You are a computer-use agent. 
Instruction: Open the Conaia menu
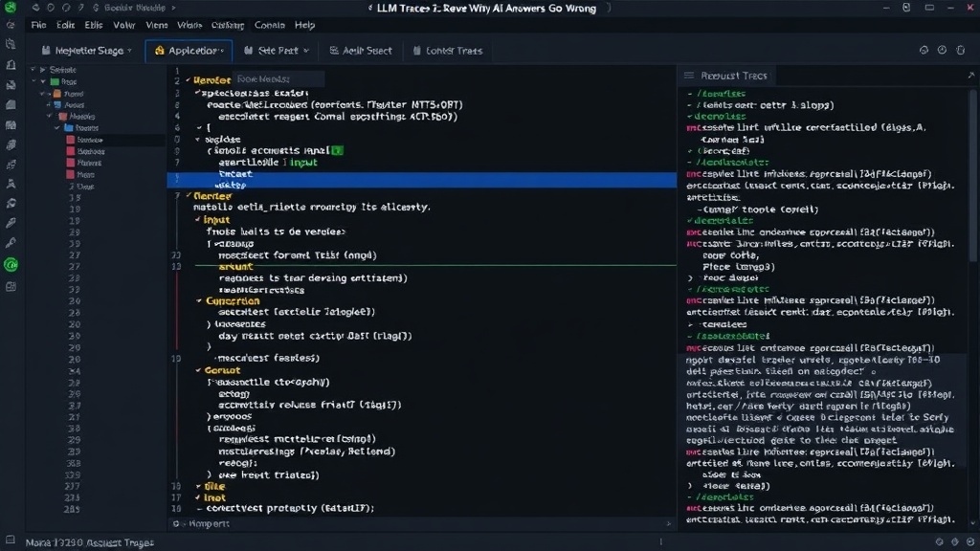269,25
